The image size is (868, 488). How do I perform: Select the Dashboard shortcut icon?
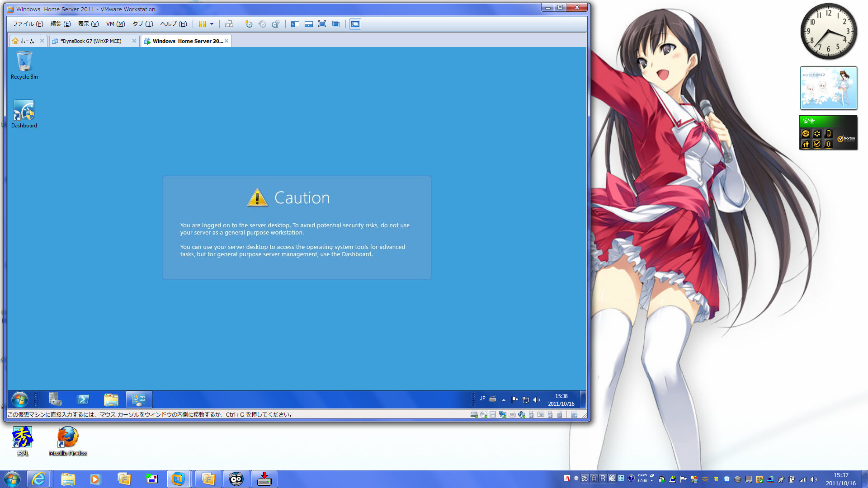click(24, 114)
